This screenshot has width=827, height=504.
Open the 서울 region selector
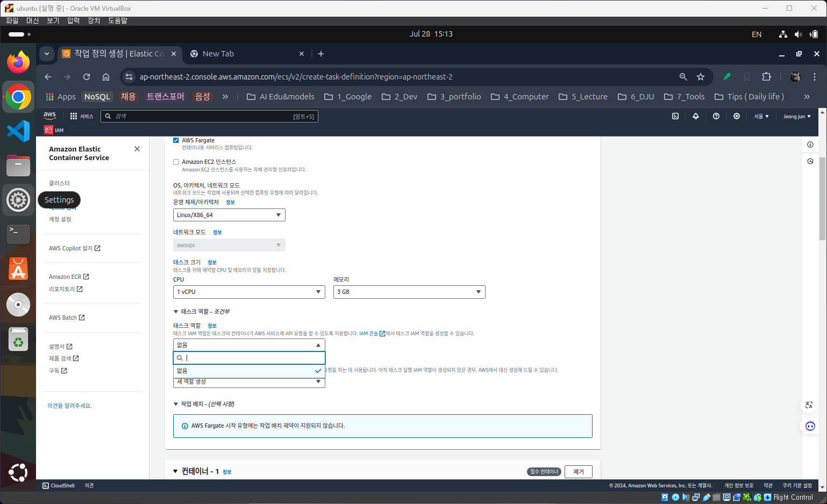click(761, 116)
